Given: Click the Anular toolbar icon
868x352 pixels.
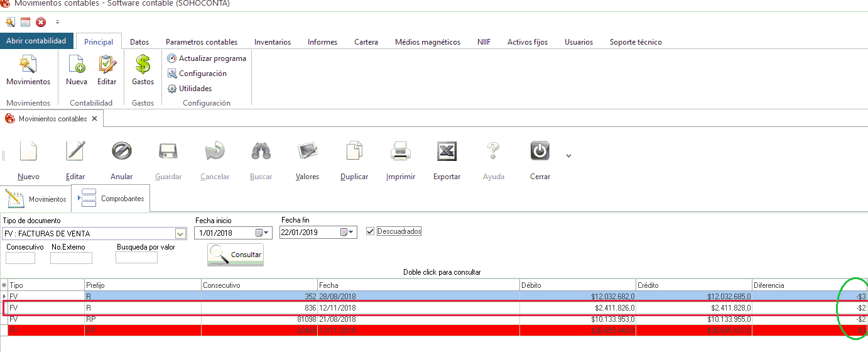Looking at the screenshot, I should pyautogui.click(x=121, y=151).
